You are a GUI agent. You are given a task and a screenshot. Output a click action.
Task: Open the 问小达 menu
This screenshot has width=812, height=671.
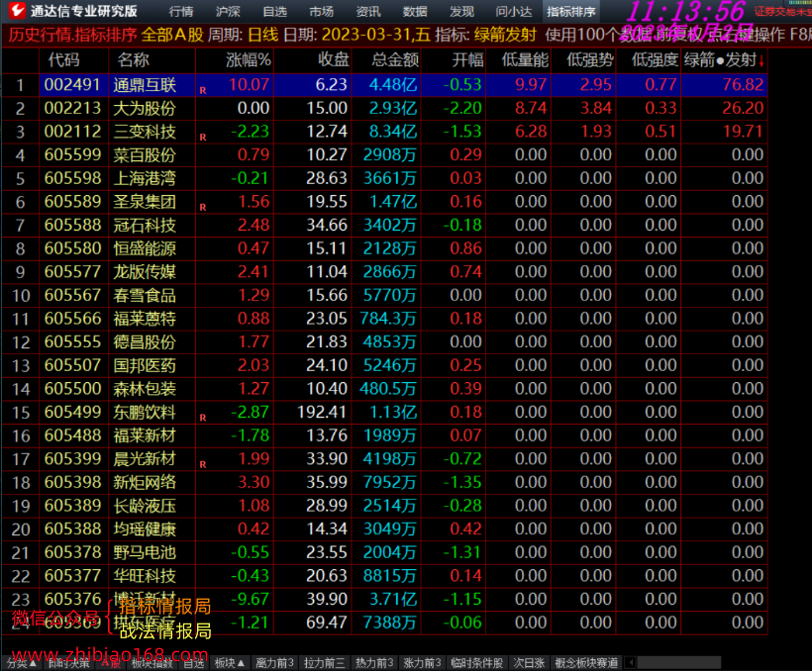[x=514, y=12]
